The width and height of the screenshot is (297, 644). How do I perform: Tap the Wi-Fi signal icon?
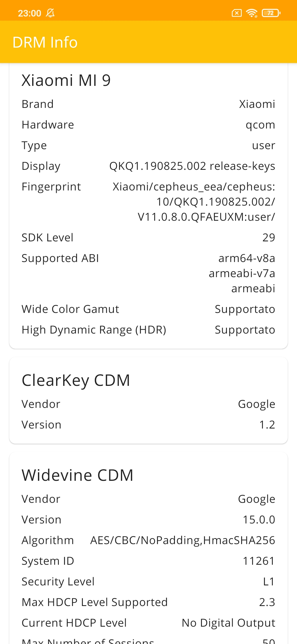(252, 13)
